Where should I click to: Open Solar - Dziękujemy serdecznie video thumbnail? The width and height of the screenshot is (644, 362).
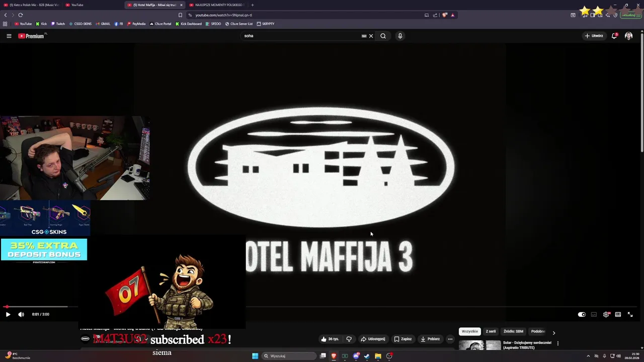(479, 346)
